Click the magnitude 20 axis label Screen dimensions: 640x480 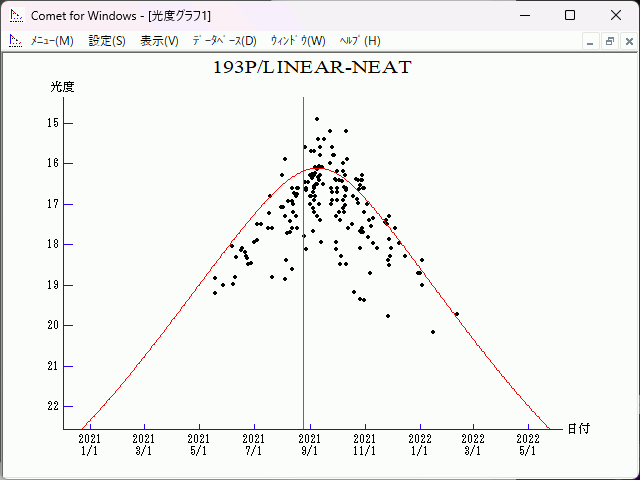(x=53, y=325)
